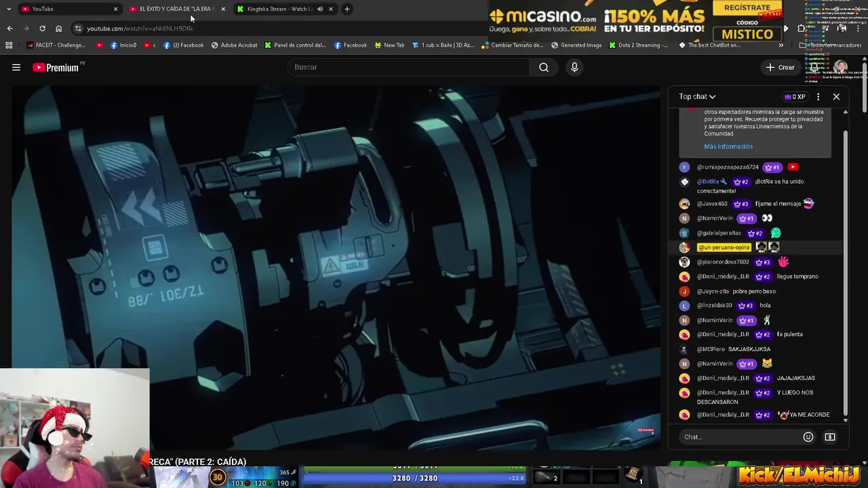Click @rumiapazaapaza6724 #1 crown badge
The width and height of the screenshot is (868, 488).
[772, 167]
